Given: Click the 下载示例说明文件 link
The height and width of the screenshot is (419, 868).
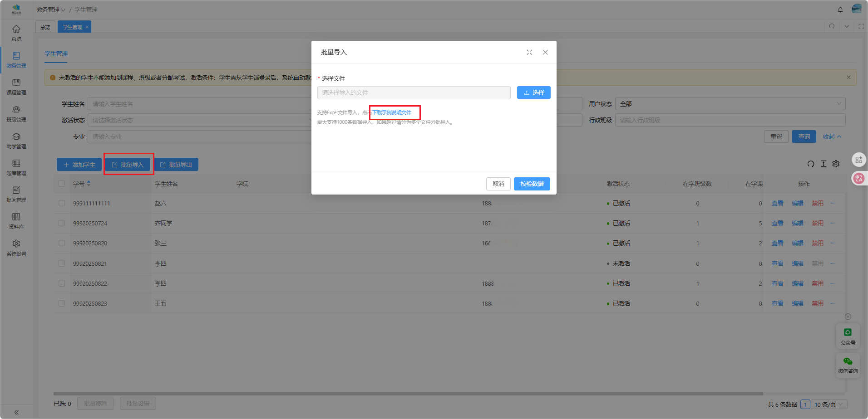Looking at the screenshot, I should click(392, 112).
